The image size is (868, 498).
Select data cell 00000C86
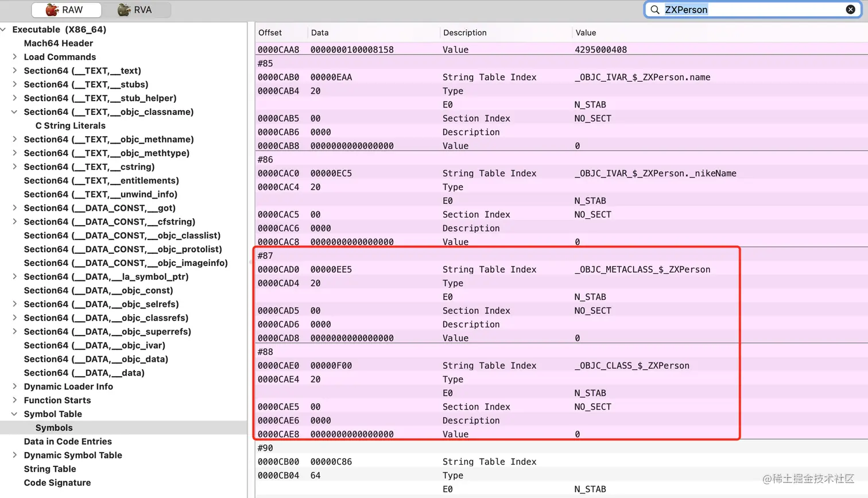pyautogui.click(x=331, y=462)
